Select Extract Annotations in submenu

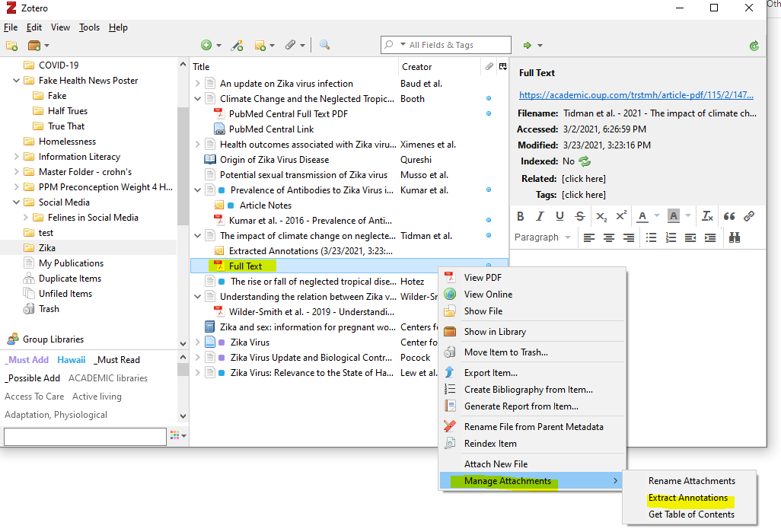pyautogui.click(x=688, y=498)
